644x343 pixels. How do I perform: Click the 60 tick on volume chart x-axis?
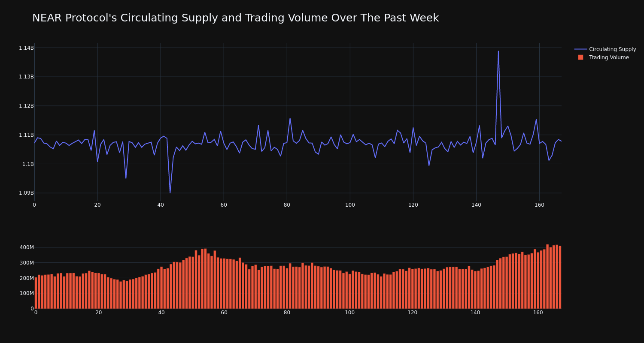tap(224, 313)
